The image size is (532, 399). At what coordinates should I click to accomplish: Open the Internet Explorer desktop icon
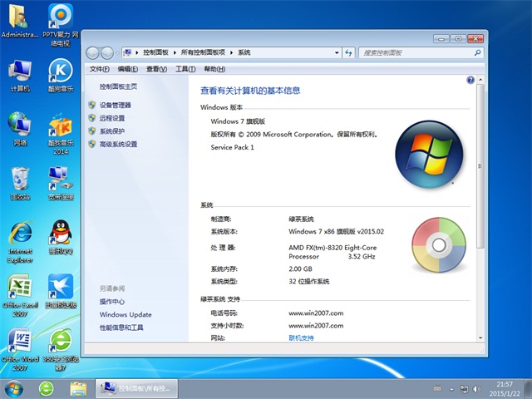click(19, 234)
